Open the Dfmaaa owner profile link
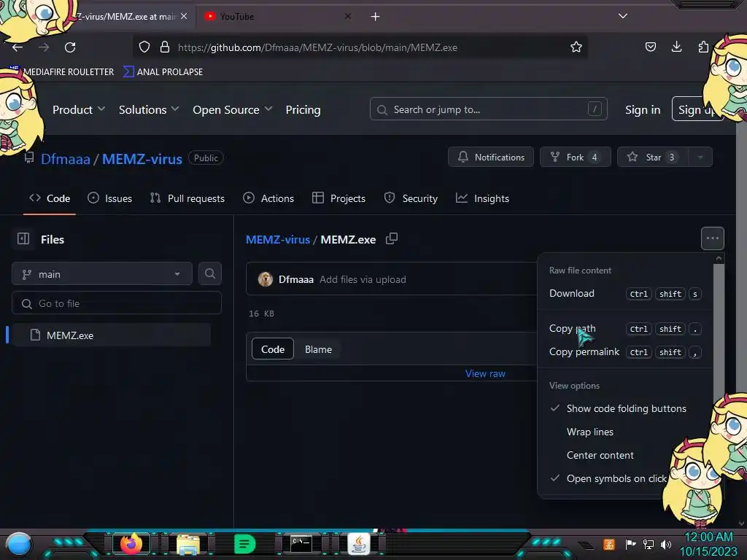The height and width of the screenshot is (560, 747). point(65,159)
